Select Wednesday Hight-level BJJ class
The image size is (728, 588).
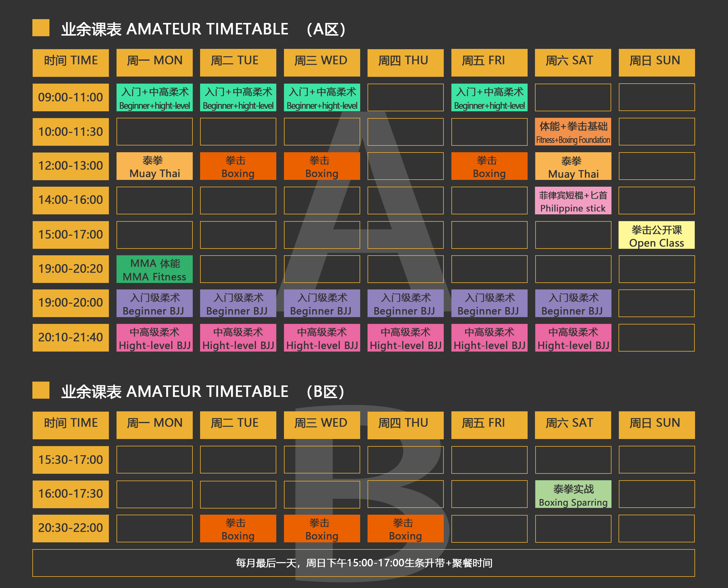pyautogui.click(x=322, y=338)
